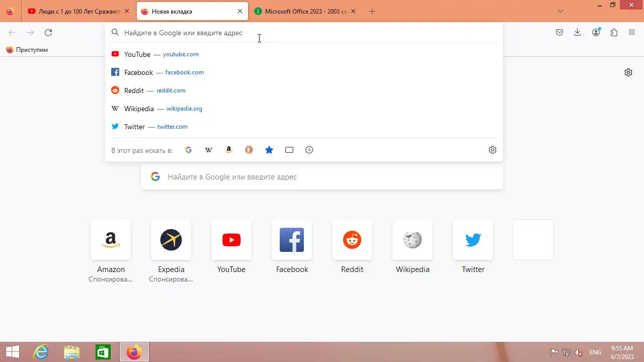Open Action Center flag tray icon
Screen dimensions: 644x362
(554, 352)
